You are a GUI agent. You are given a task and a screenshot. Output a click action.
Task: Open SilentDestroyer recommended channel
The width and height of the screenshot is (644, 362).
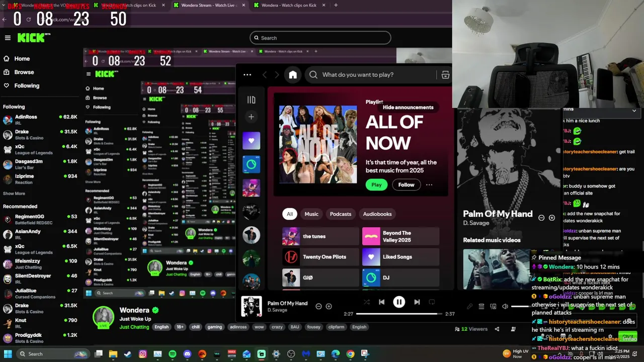40,279
